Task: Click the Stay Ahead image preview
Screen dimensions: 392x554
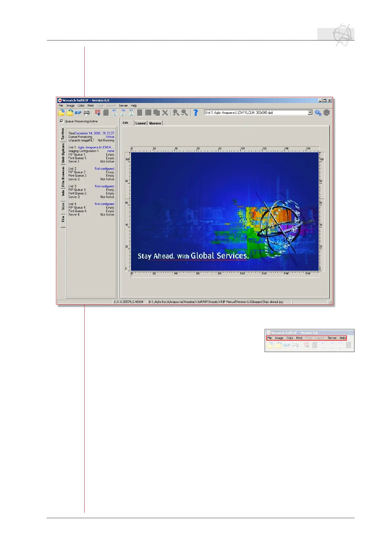Action: pos(225,211)
